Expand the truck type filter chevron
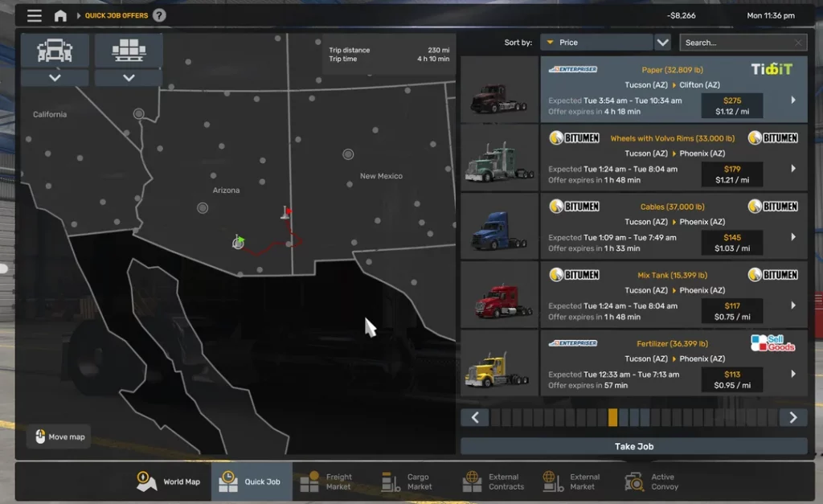This screenshot has width=823, height=504. 55,78
